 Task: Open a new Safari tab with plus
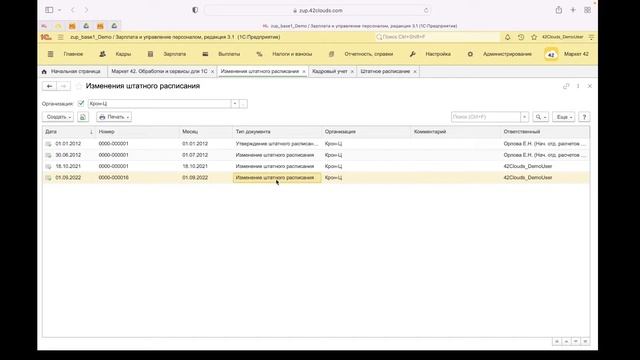[573, 10]
